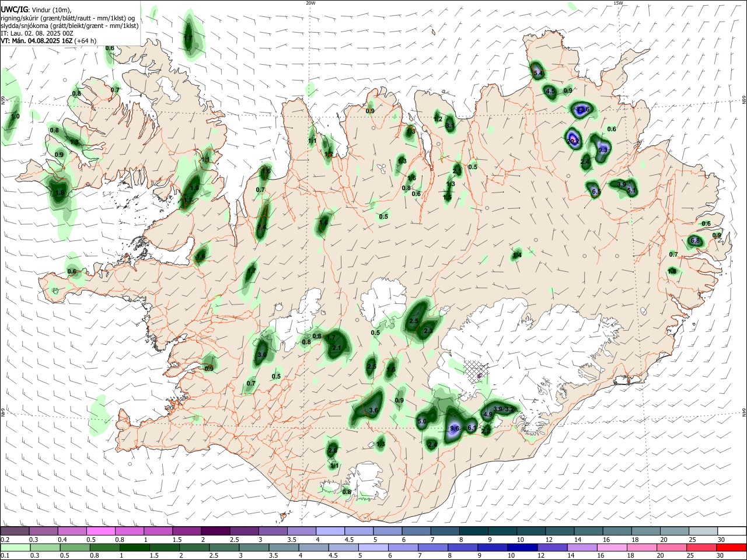Click the VT valid time line
The width and height of the screenshot is (747, 560).
pos(48,41)
